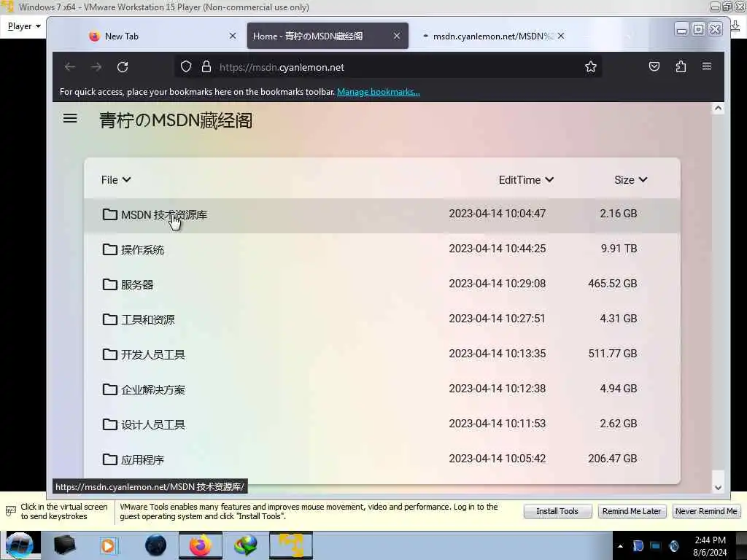Click the 206.47 GB size value
Screen dimensions: 747x560
[x=613, y=459]
